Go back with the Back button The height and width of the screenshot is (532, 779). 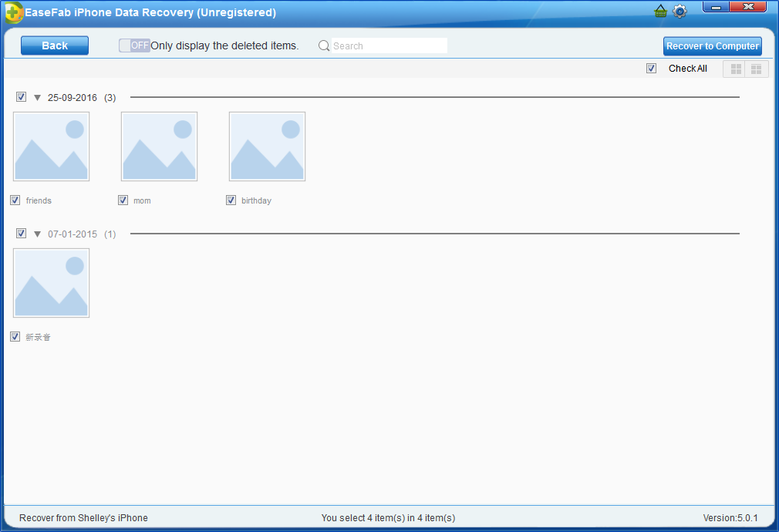tap(55, 45)
